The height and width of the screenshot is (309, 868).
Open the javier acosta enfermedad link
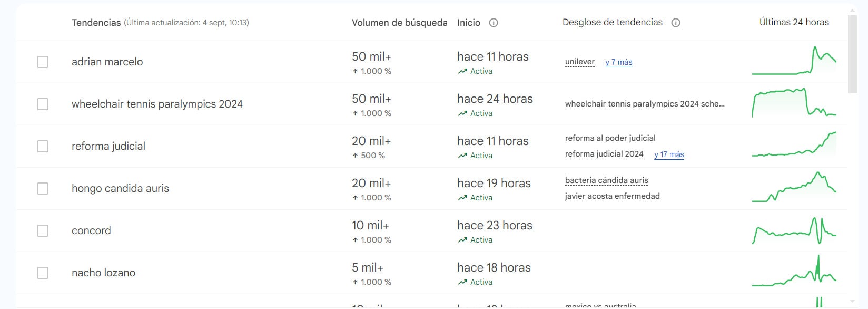612,196
